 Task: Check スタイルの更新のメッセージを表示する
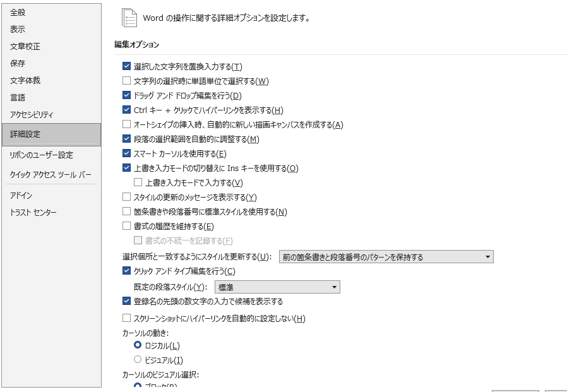click(126, 197)
